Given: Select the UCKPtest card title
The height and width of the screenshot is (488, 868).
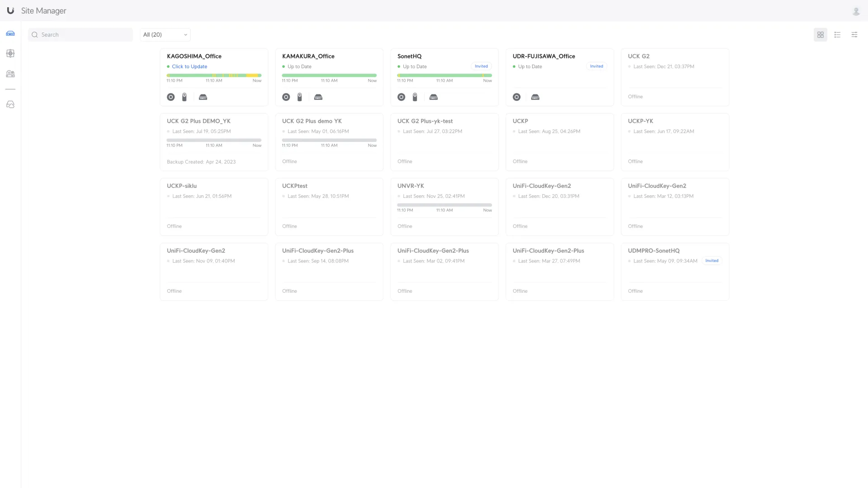Looking at the screenshot, I should coord(295,186).
